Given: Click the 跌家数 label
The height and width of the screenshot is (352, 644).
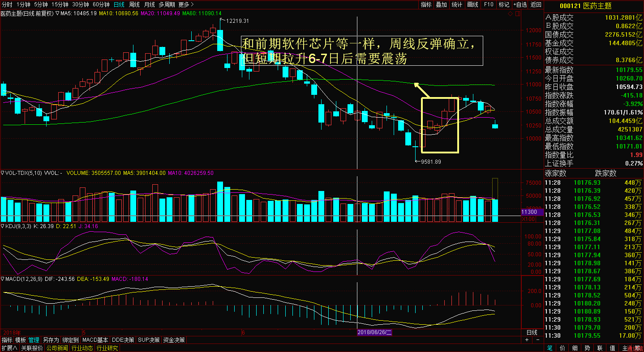Looking at the screenshot, I should [x=605, y=173].
